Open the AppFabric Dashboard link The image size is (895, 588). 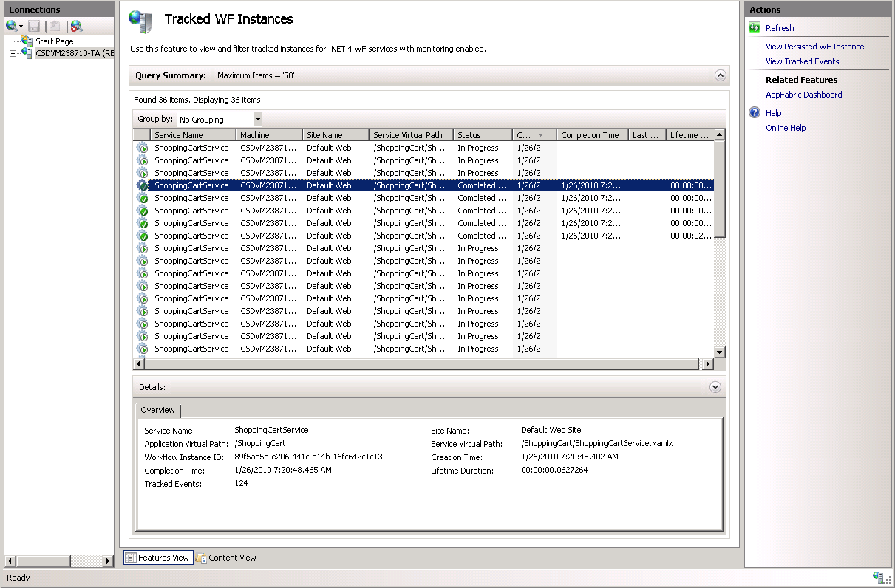[803, 95]
